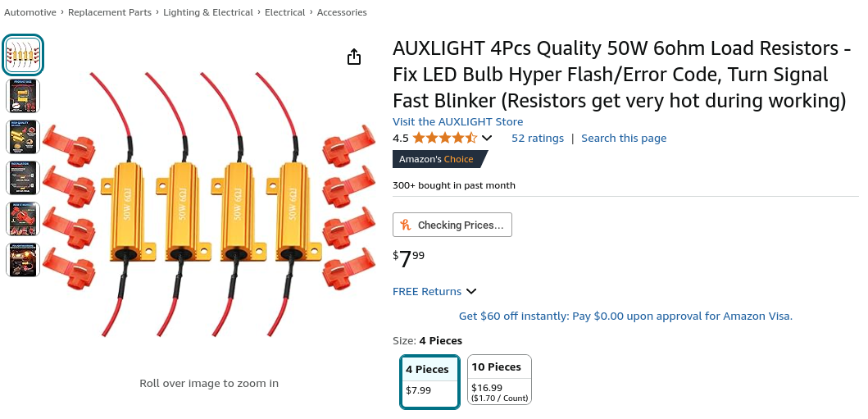Click the price tracker icon on Checking Prices
Viewport: 868px width, 419px height.
404,225
